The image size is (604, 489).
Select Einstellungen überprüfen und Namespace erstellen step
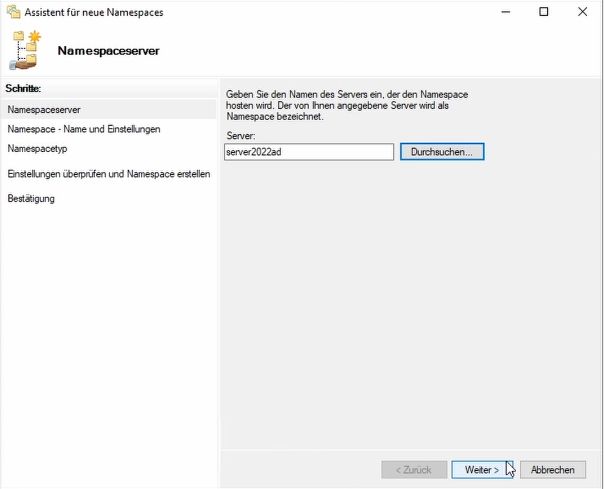(109, 174)
